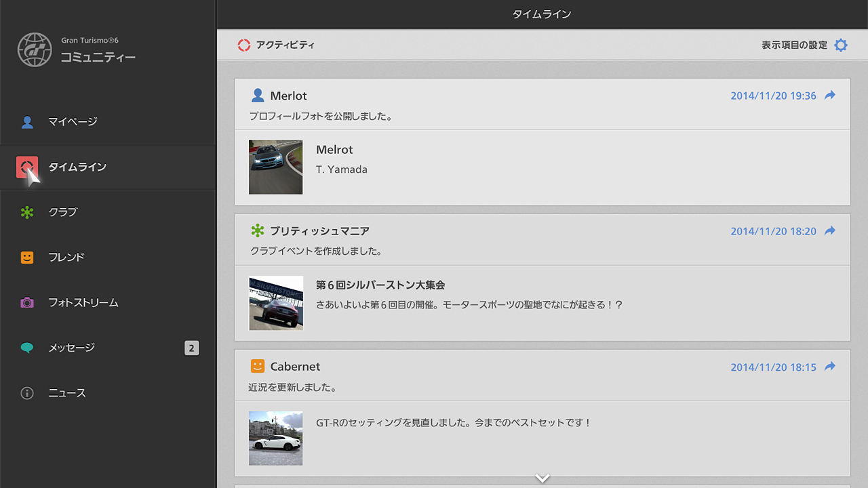The image size is (868, 488).
Task: Click the green club icon beside ブリティッシュマニア
Action: click(x=258, y=231)
